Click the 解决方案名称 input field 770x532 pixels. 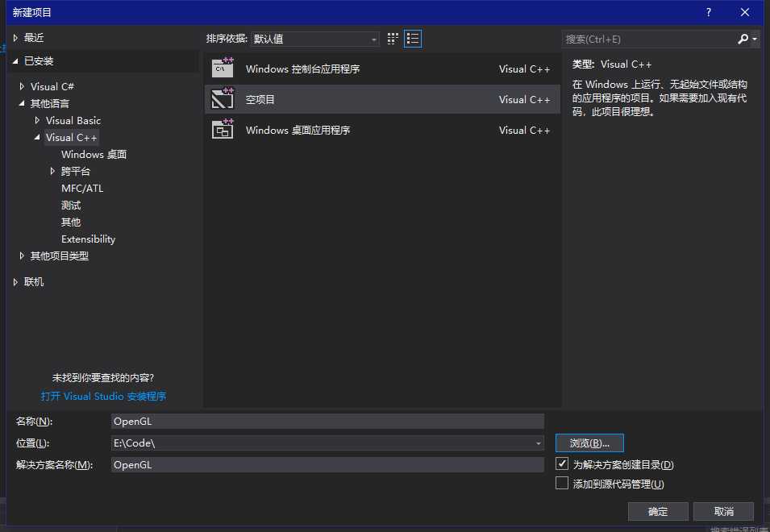point(327,465)
